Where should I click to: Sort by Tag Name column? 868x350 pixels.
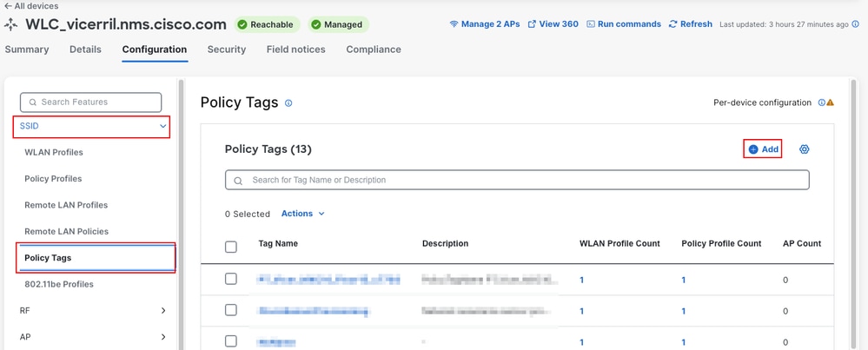pyautogui.click(x=278, y=244)
